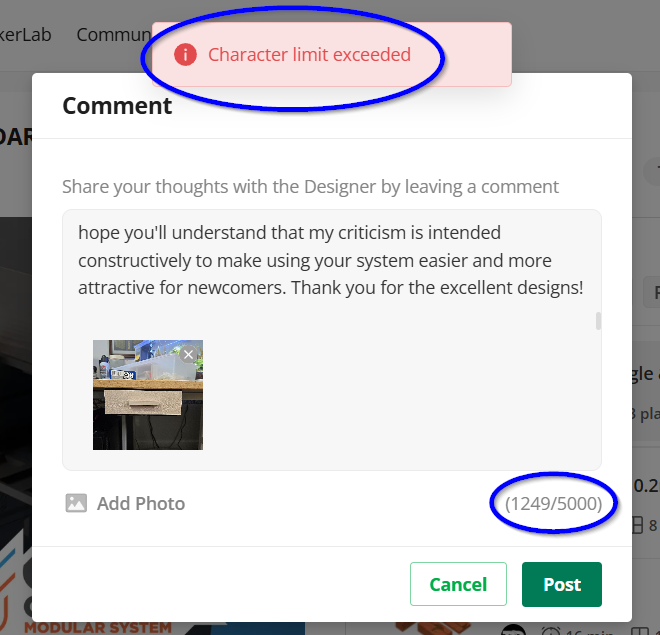This screenshot has width=660, height=635.
Task: Click the red info icon in error toast
Action: tap(185, 55)
